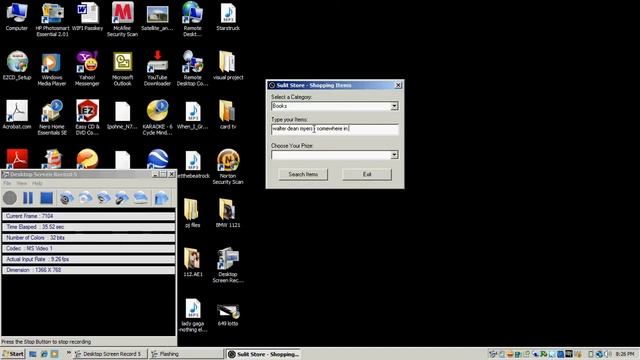Select the 112.AE1 folder icon
Screen dimensions: 640x360
pos(192,262)
